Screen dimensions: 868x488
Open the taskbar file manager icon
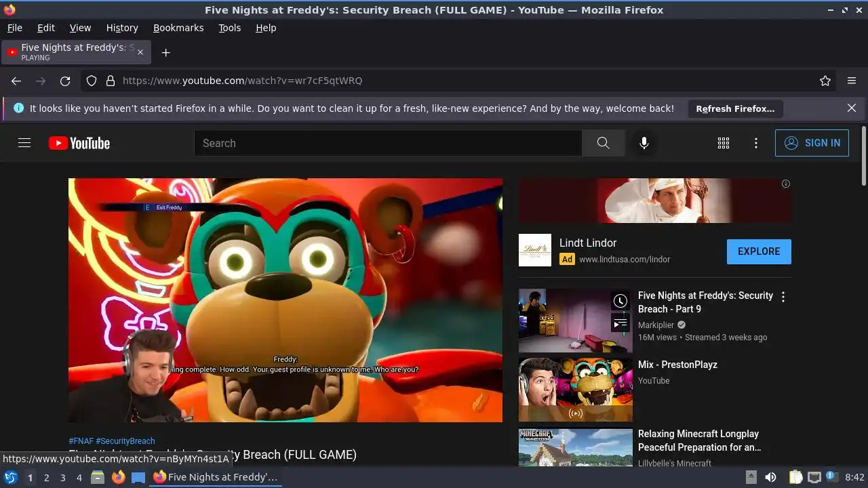(98, 477)
